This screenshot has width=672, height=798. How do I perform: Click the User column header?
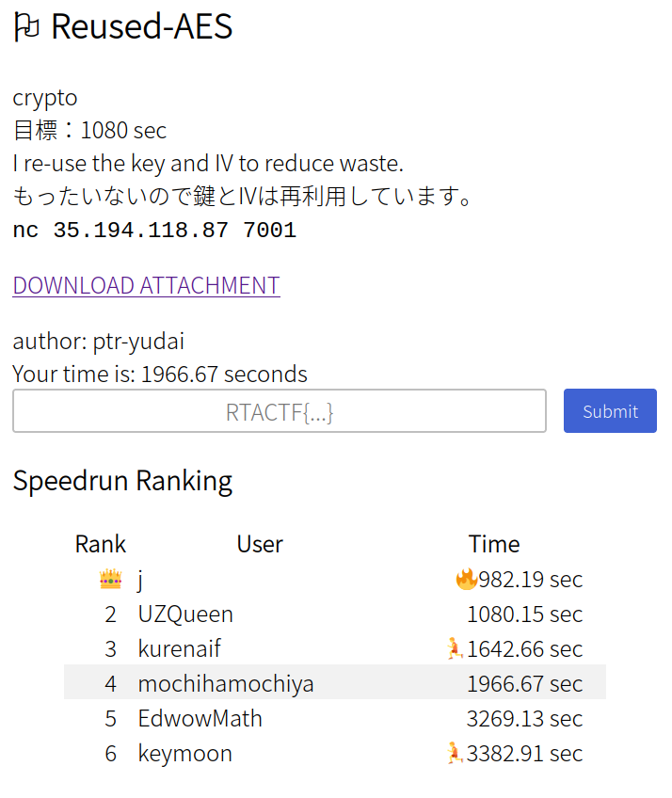coord(260,544)
